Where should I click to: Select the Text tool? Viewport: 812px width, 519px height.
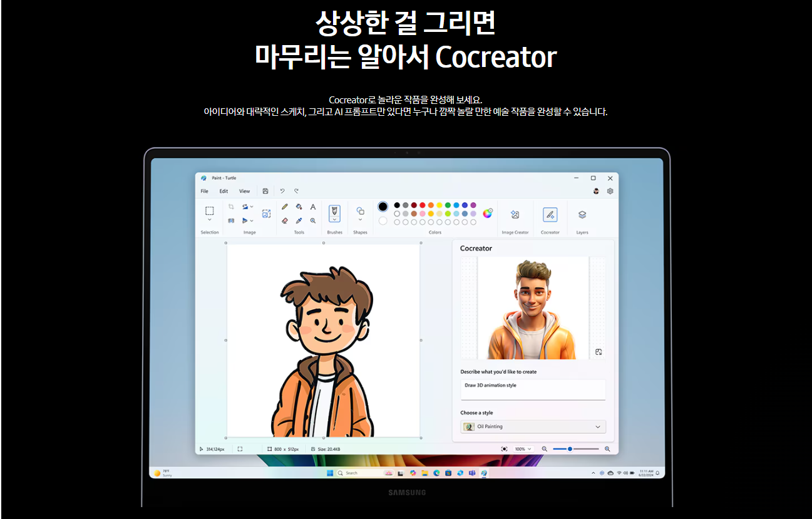click(313, 207)
